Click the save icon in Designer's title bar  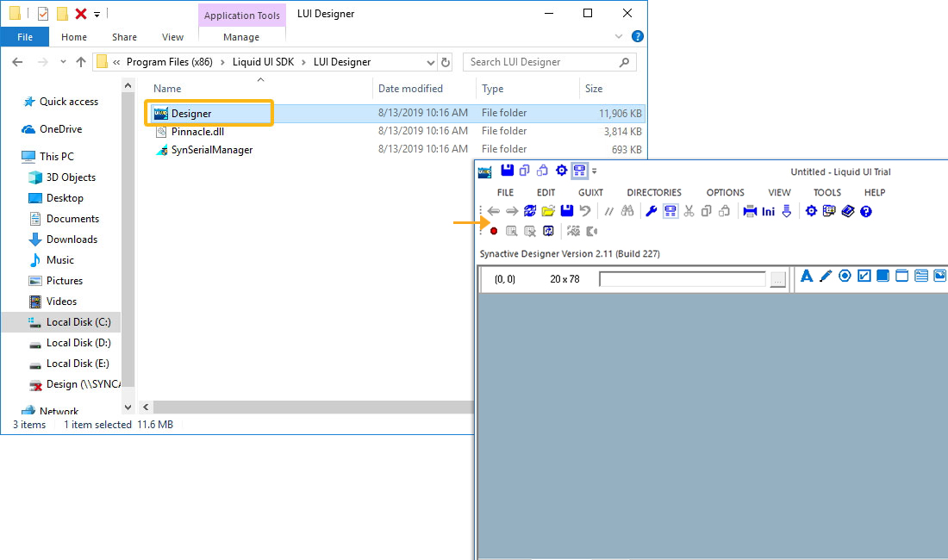[508, 171]
